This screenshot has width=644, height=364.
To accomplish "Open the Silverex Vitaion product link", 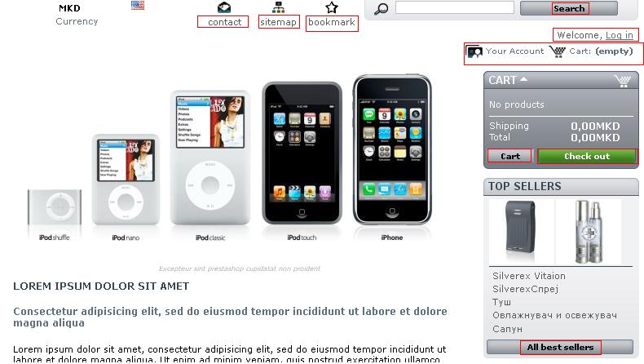I will 529,276.
